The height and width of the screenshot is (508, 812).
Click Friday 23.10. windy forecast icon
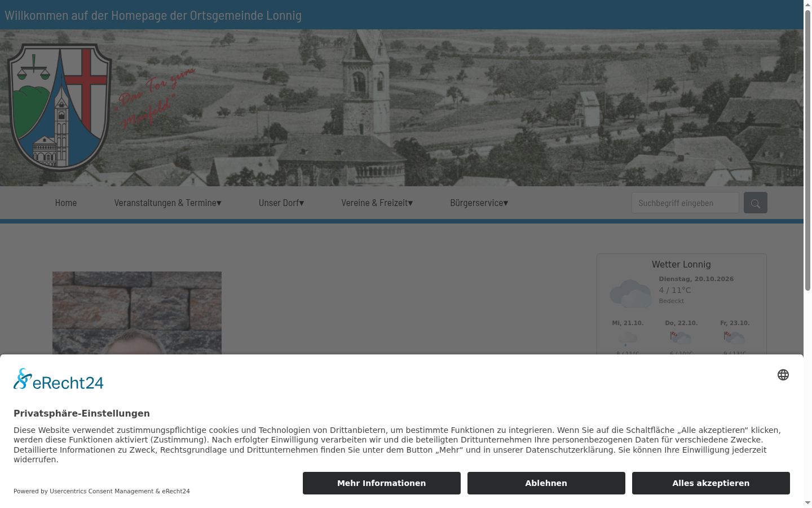click(735, 338)
